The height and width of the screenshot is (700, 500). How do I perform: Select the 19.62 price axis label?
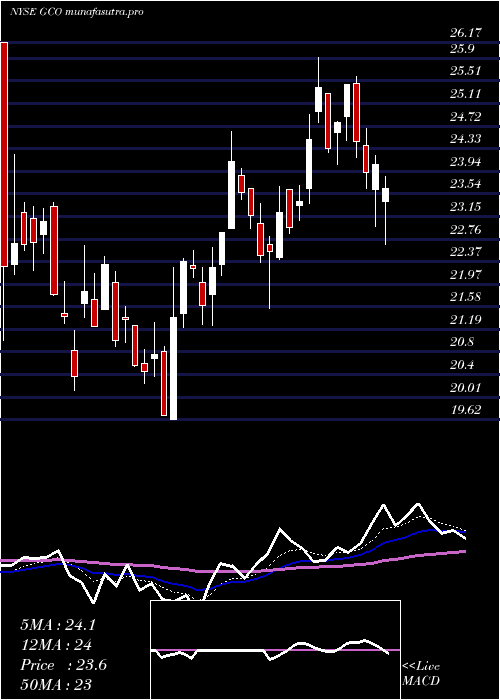tap(466, 410)
